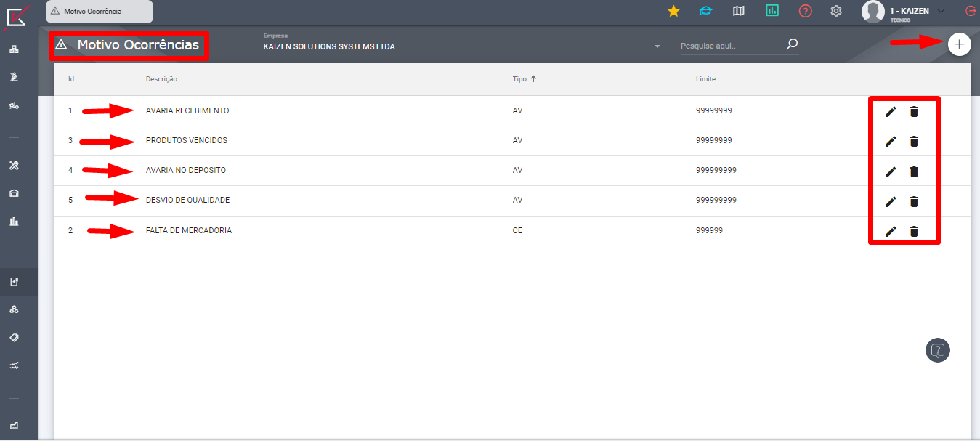
Task: Open the factory icon at the sidebar bottom
Action: pyautogui.click(x=14, y=426)
